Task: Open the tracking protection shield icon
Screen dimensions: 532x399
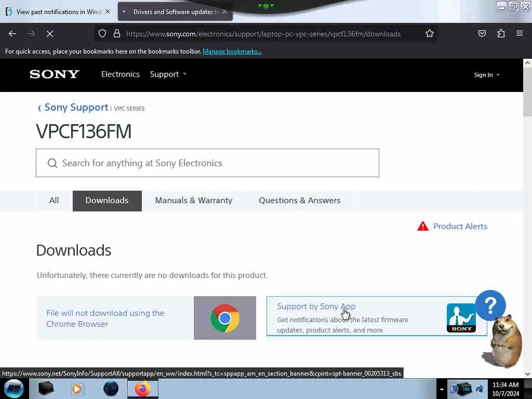Action: coord(102,34)
